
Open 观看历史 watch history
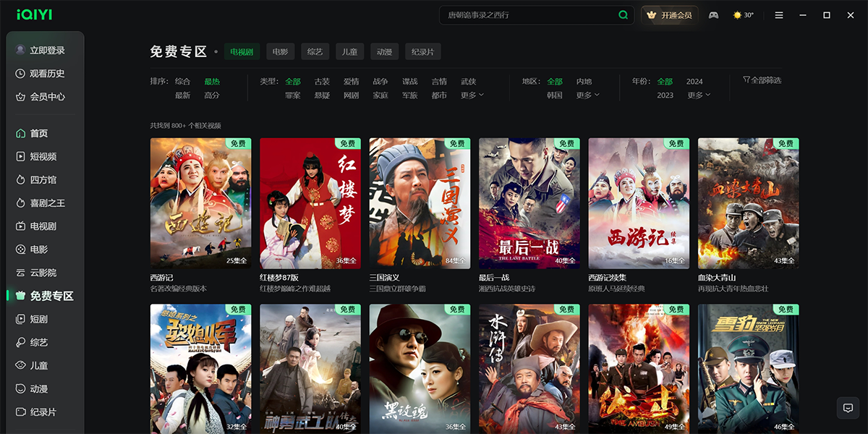(x=46, y=74)
